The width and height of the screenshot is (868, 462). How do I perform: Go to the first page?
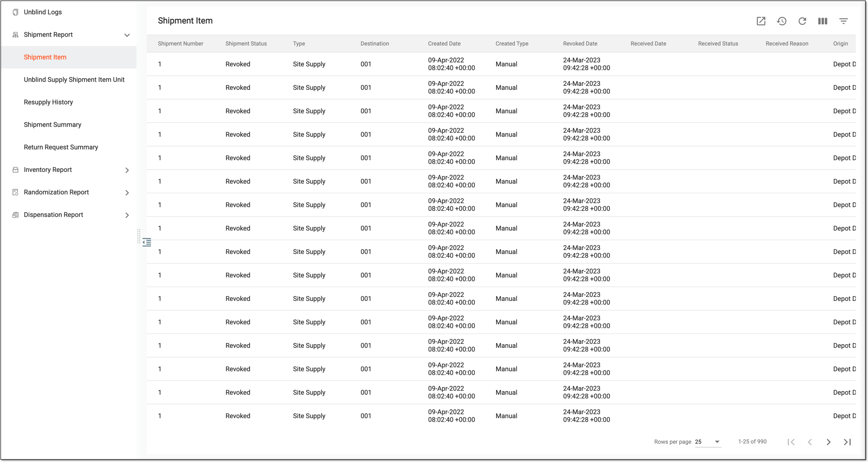[x=791, y=442]
